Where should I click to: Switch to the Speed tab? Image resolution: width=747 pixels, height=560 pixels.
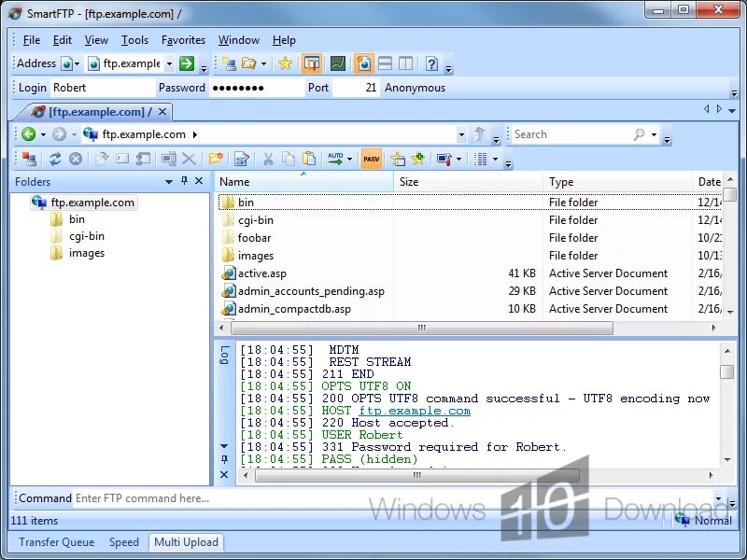[x=124, y=542]
